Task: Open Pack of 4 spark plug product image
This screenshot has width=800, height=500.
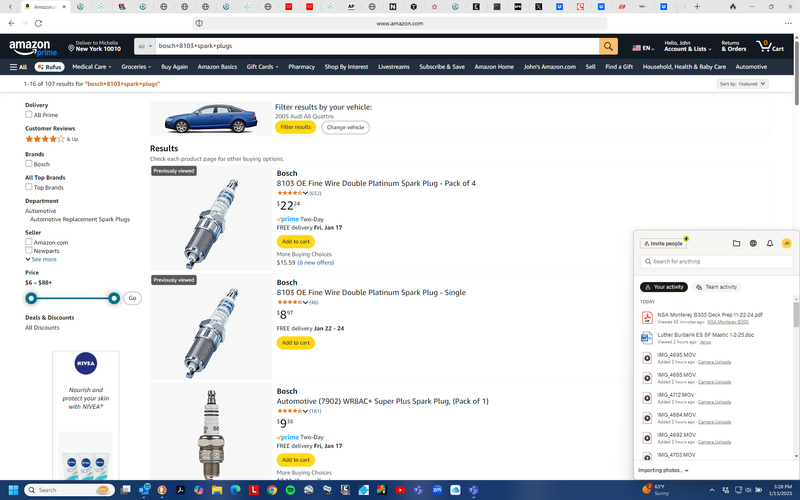Action: (x=211, y=218)
